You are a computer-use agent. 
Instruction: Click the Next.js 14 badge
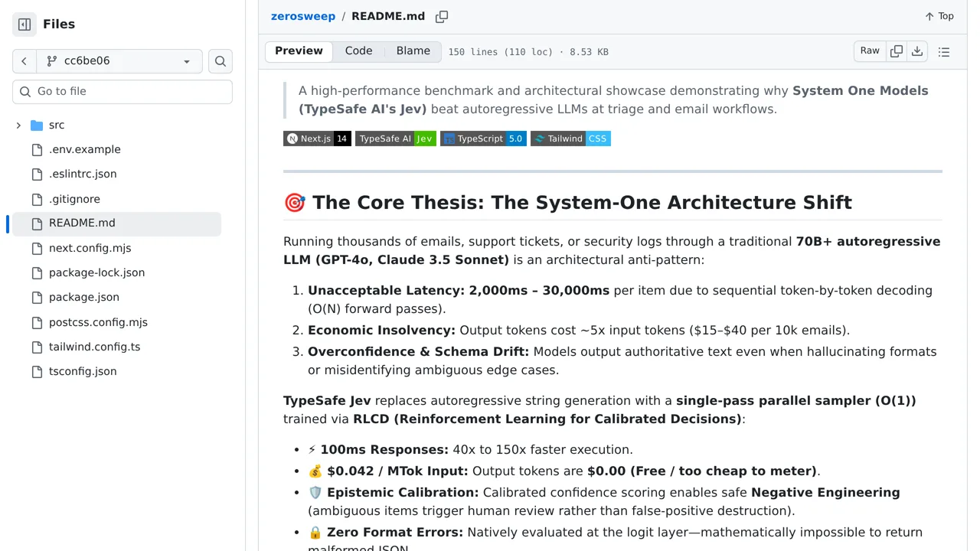317,139
